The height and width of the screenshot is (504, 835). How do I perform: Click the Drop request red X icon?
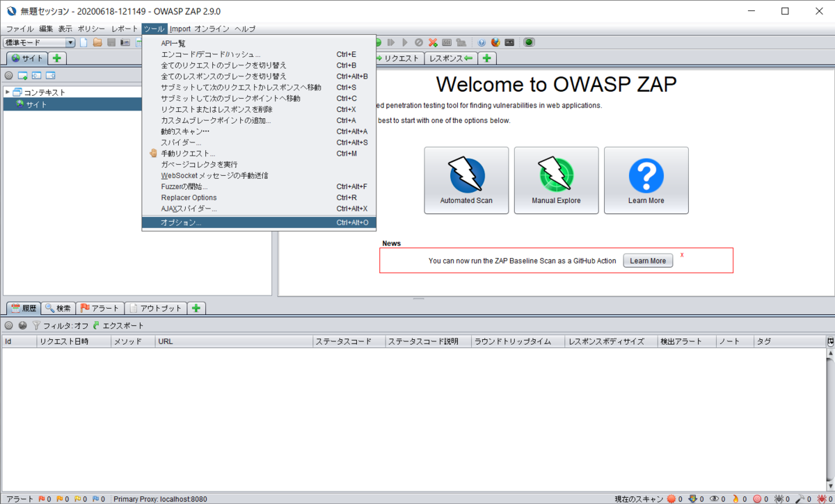click(433, 42)
